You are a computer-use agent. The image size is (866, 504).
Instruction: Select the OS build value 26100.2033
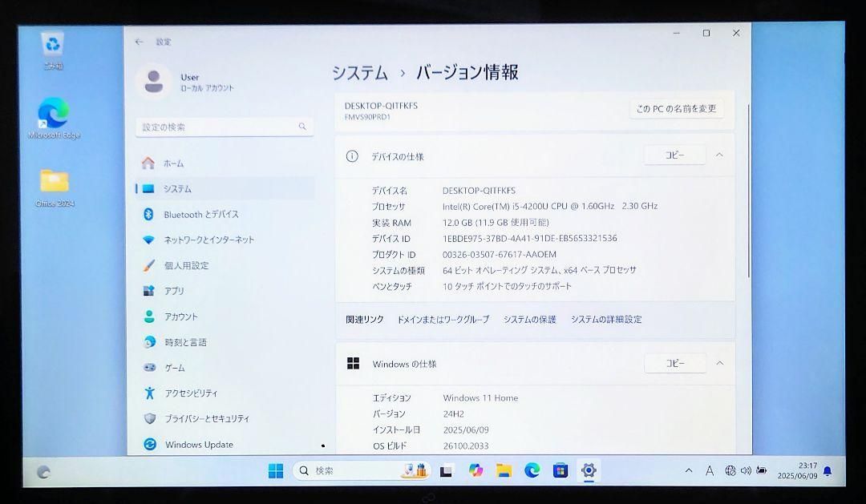(466, 446)
